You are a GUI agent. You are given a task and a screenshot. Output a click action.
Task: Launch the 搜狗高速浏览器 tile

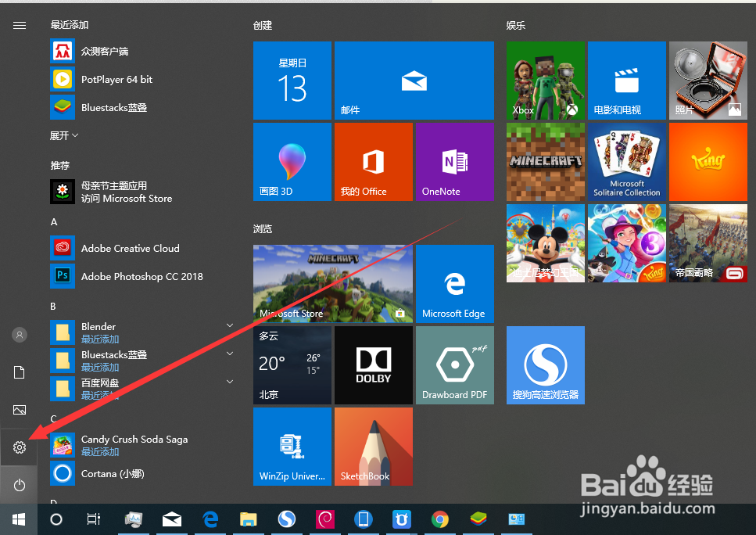point(545,365)
